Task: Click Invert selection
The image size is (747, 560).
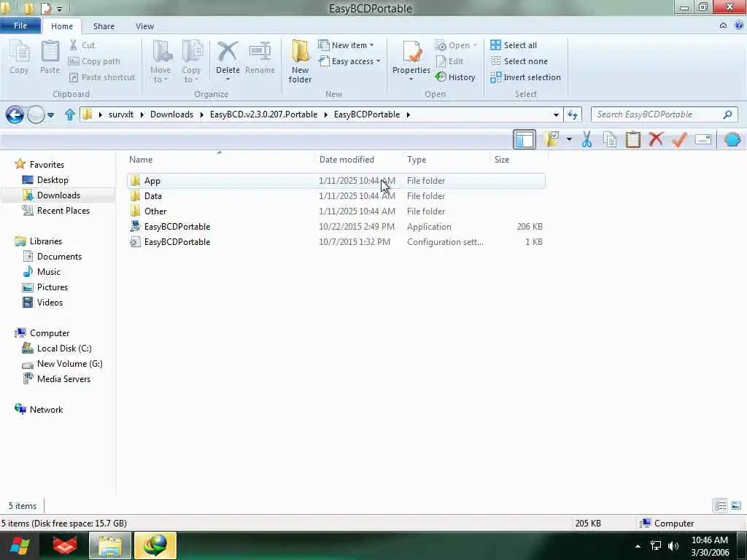Action: click(x=525, y=77)
